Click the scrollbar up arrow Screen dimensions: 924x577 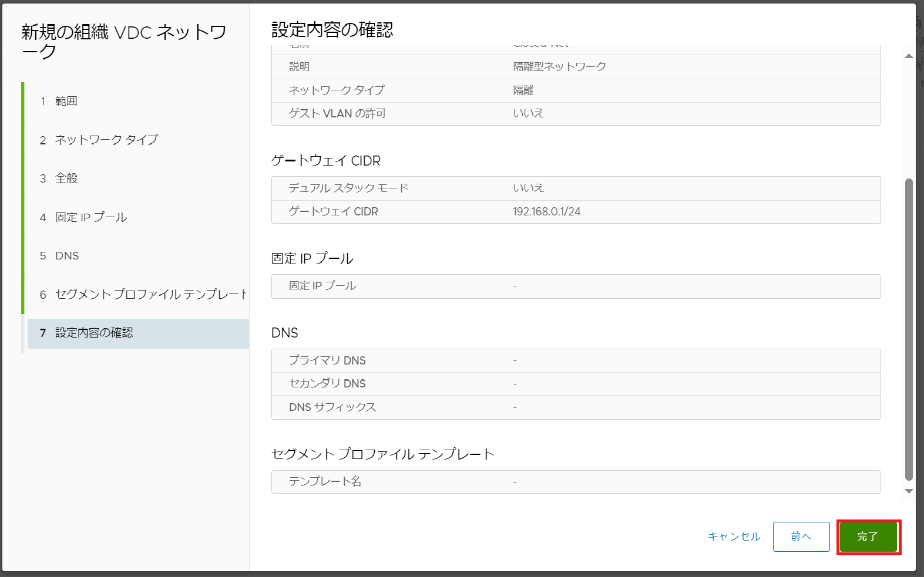909,56
